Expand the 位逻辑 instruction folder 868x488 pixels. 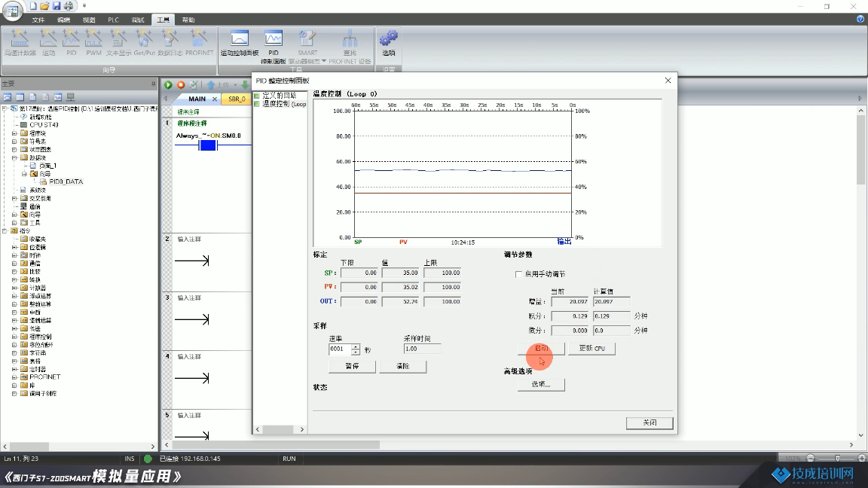click(14, 247)
